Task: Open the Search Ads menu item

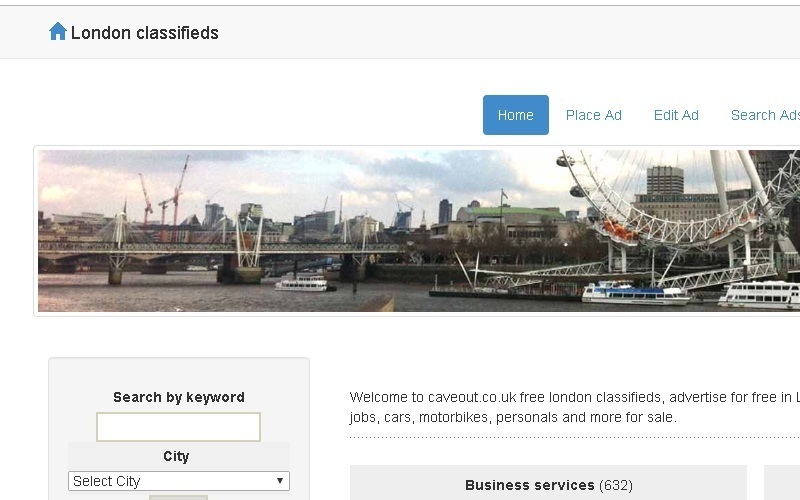Action: [765, 115]
